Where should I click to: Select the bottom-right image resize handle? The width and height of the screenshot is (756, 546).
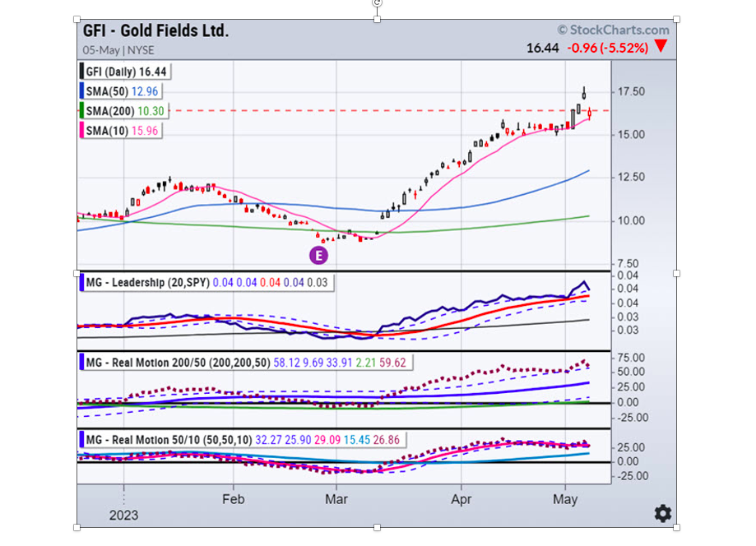click(676, 527)
